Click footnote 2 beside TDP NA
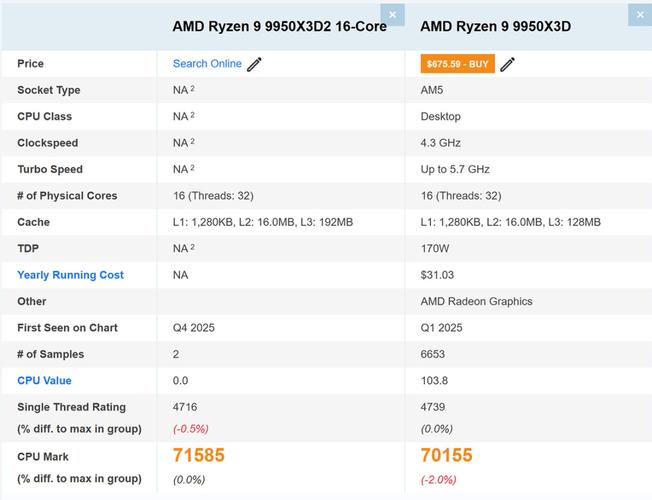The width and height of the screenshot is (652, 500). tap(192, 247)
